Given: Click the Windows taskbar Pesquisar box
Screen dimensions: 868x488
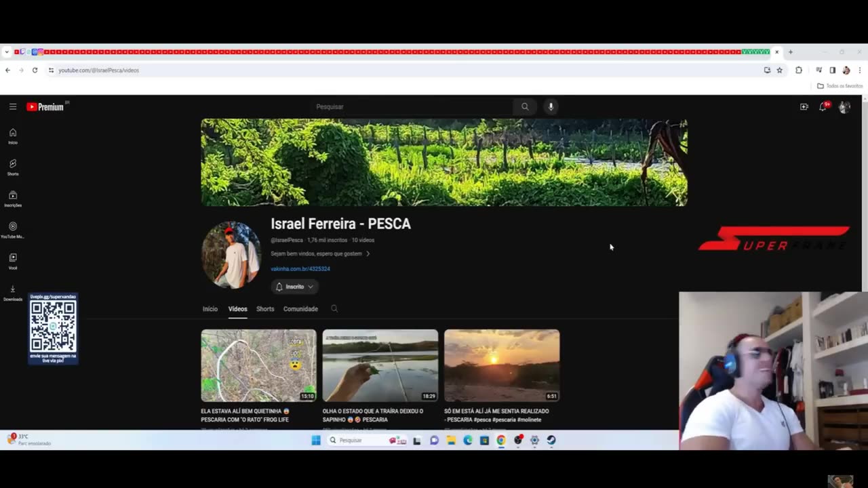Looking at the screenshot, I should click(366, 440).
